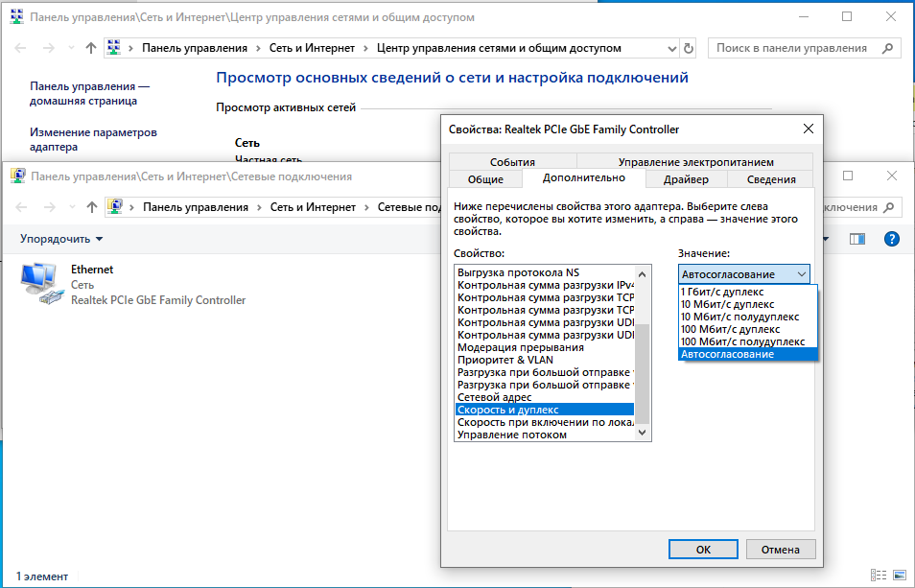Click the blue help question mark icon
915x588 pixels.
click(892, 239)
